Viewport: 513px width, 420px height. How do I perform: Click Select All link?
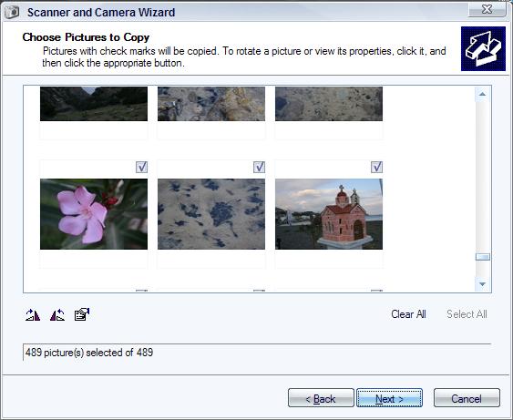pos(467,314)
